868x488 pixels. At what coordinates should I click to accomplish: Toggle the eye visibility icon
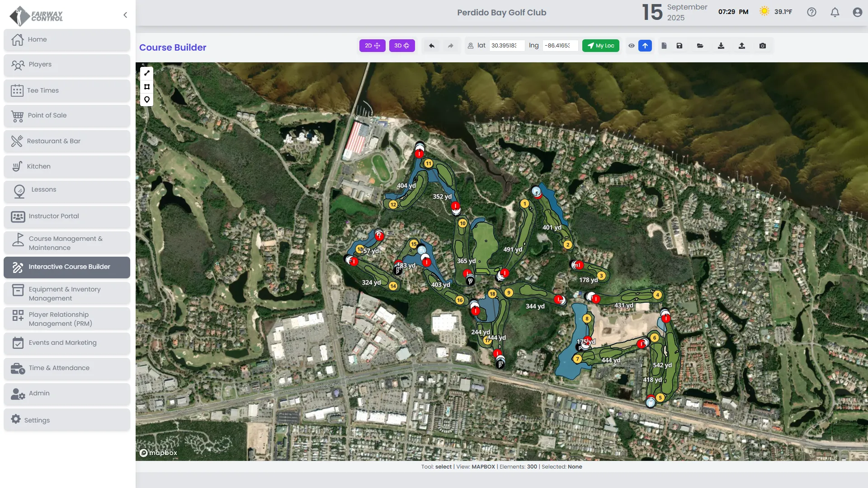(632, 46)
